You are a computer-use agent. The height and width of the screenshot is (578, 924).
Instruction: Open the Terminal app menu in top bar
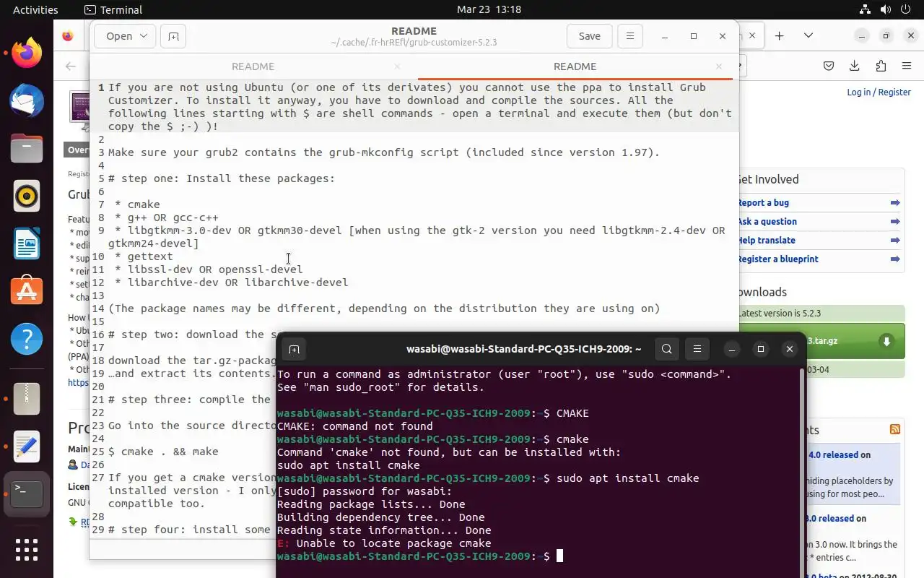[113, 9]
